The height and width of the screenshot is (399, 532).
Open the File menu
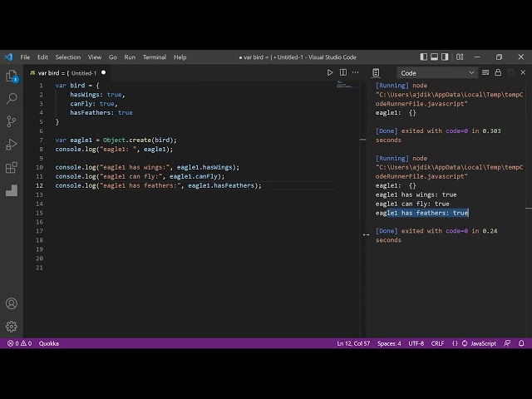25,57
